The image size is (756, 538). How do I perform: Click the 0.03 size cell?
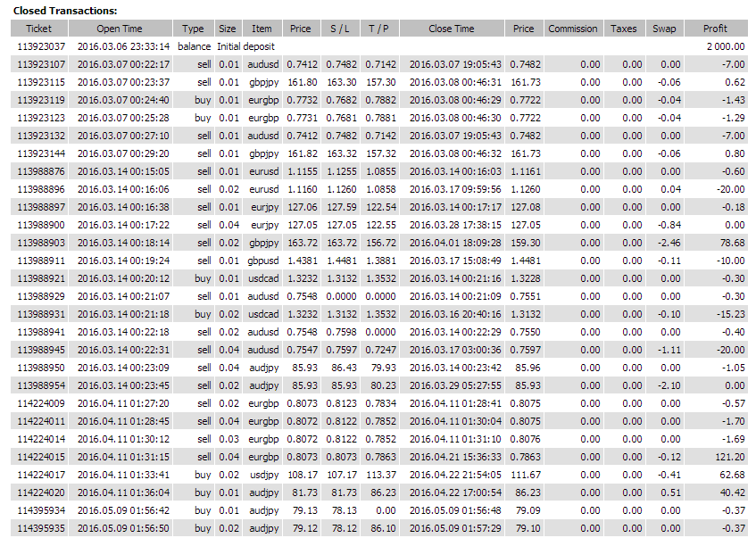coord(229,439)
